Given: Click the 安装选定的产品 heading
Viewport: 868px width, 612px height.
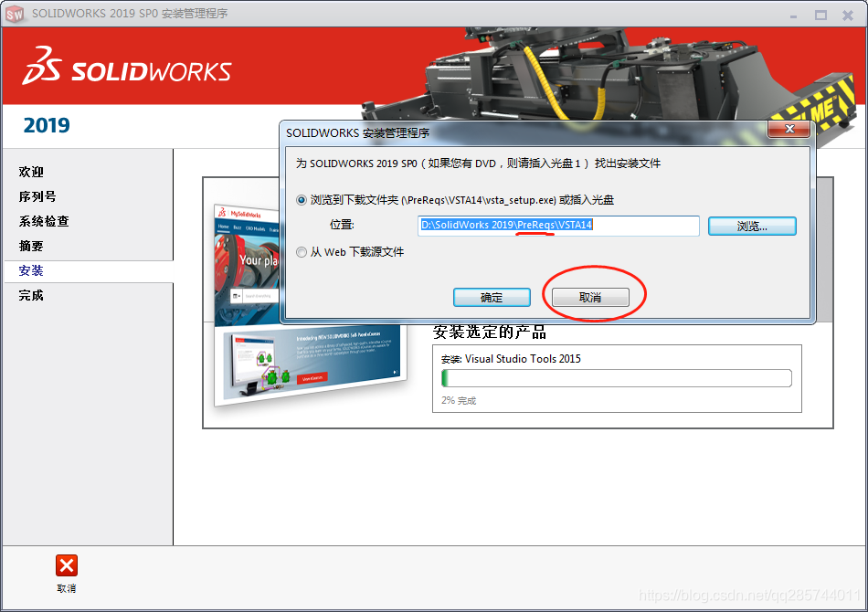Looking at the screenshot, I should tap(490, 332).
